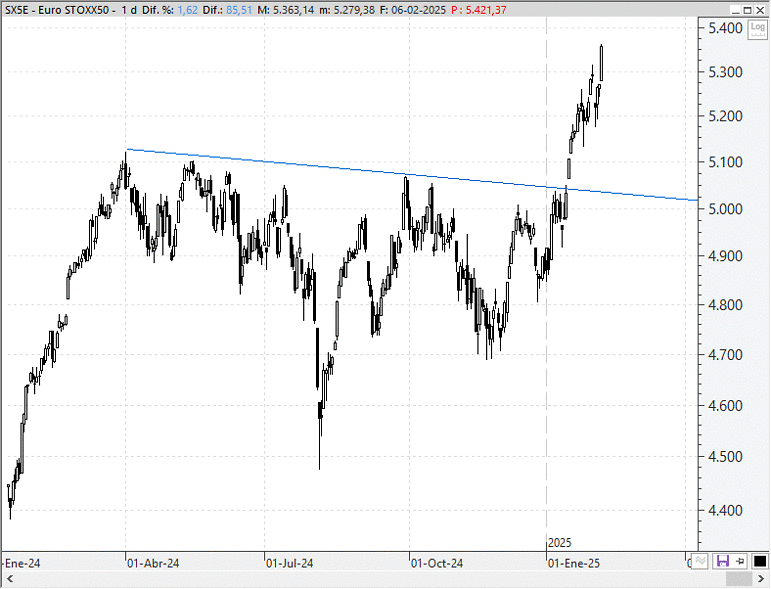Click the scrollbar right arrow

pos(760,579)
